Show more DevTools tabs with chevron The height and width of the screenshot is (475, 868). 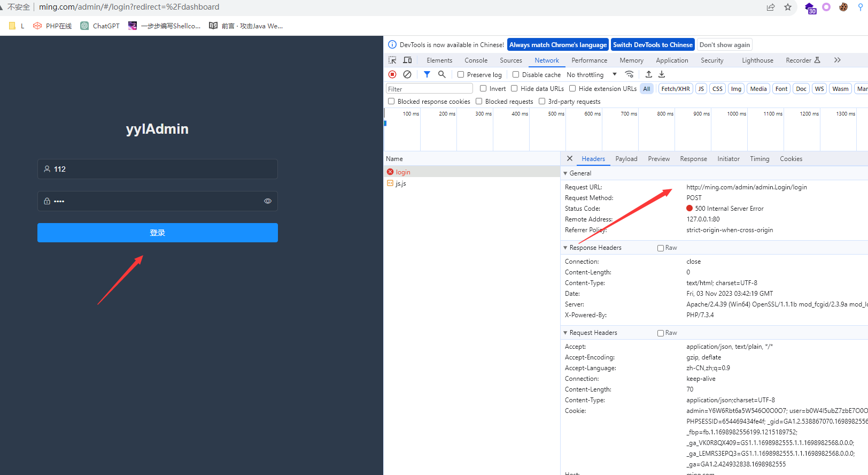tap(837, 60)
